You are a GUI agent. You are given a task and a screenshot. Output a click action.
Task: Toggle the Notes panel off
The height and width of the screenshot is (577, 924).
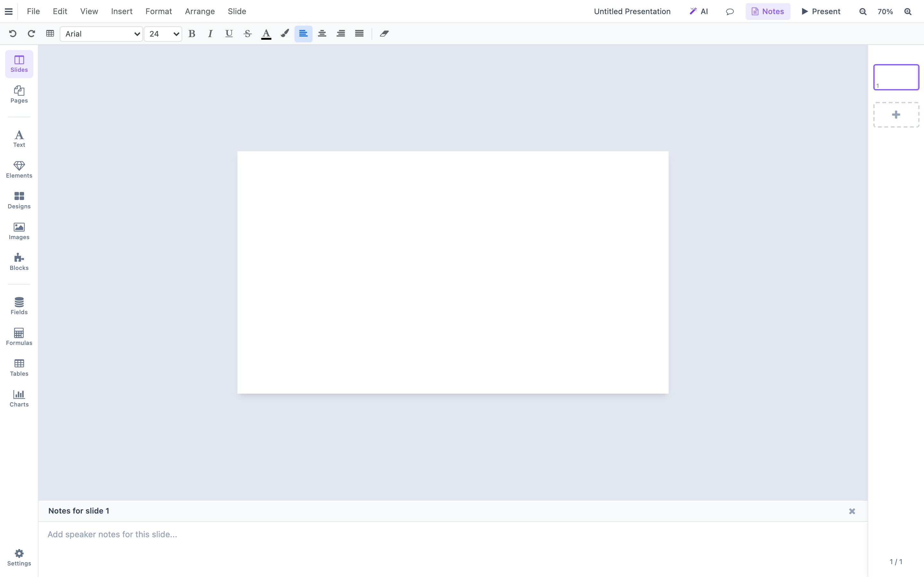(x=768, y=12)
